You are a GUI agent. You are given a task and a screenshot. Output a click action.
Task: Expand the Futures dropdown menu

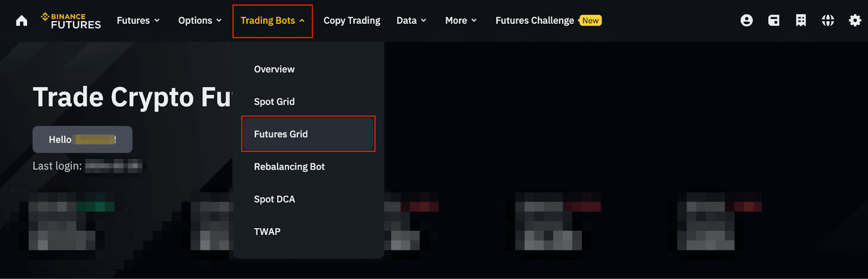tap(138, 21)
